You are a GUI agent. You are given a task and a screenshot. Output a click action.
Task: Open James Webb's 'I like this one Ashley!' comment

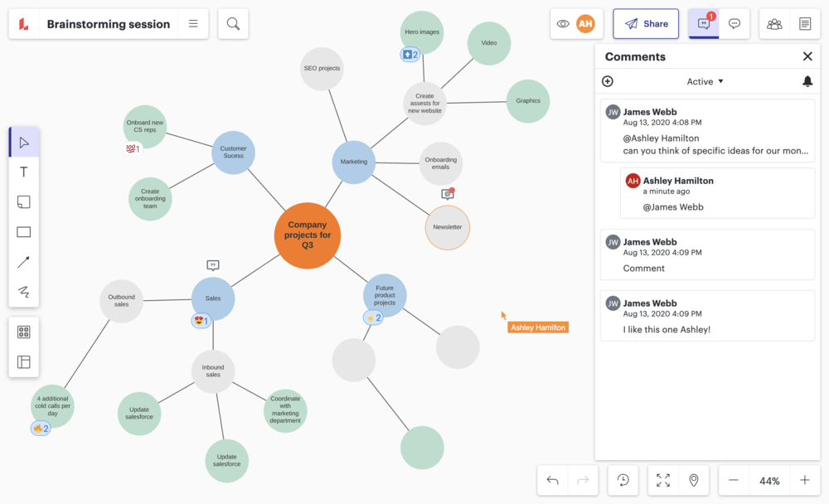(706, 316)
